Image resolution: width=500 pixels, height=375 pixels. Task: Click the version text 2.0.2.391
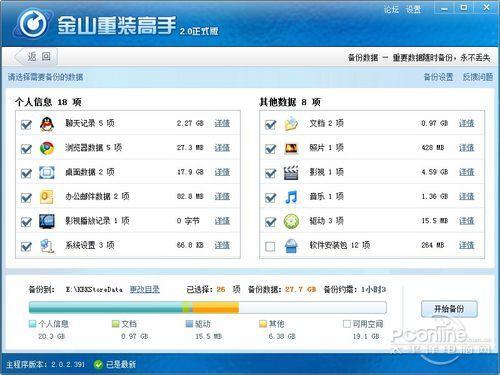[68, 364]
